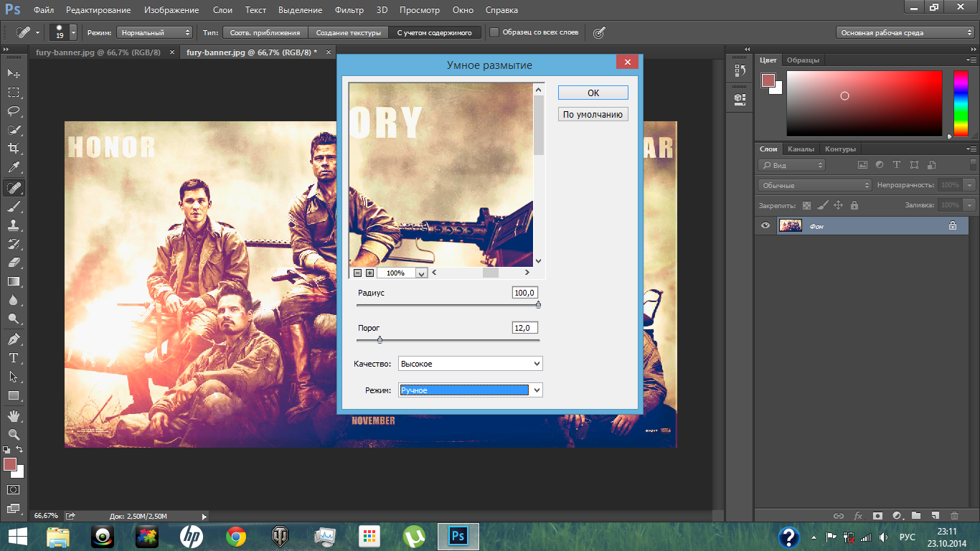Click the 'По умолчанию' button
Viewport: 980px width, 551px height.
point(593,114)
